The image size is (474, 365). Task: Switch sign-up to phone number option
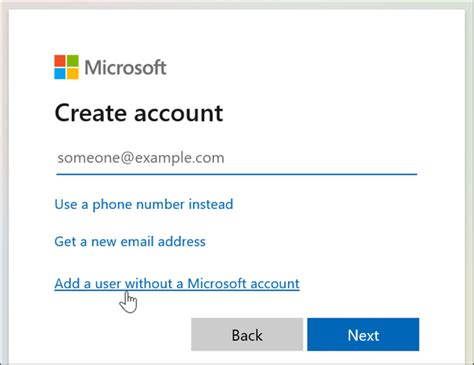[144, 204]
